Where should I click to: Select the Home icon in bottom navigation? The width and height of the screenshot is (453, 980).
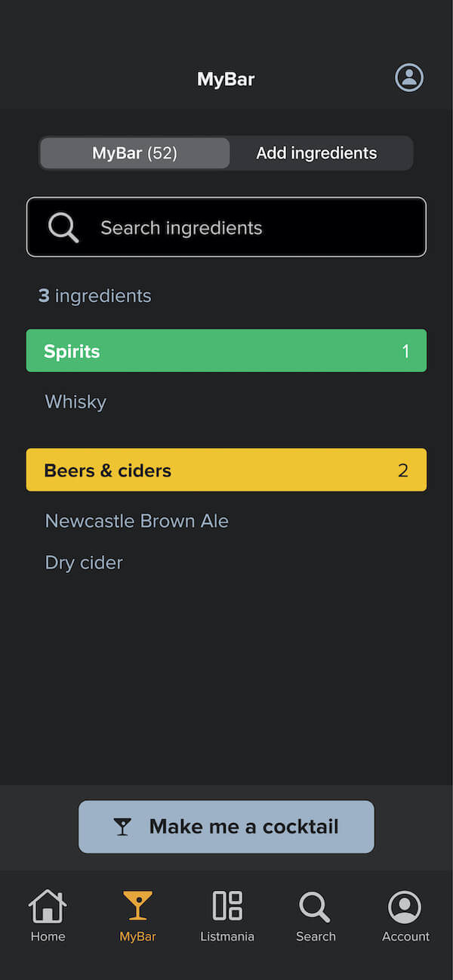[48, 914]
